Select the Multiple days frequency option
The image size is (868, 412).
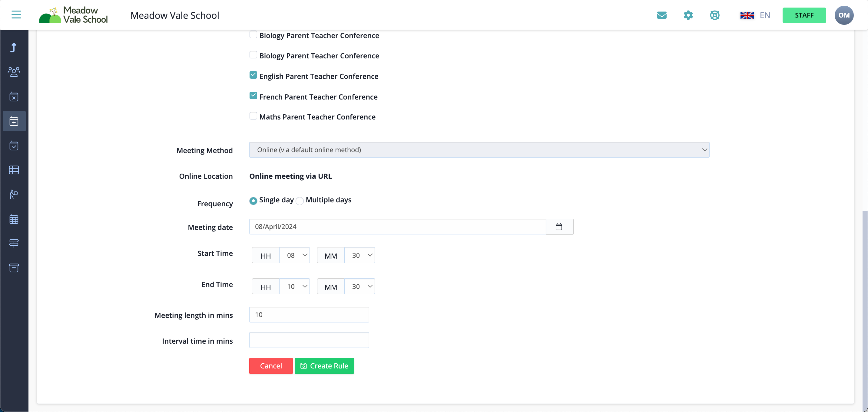pyautogui.click(x=300, y=201)
